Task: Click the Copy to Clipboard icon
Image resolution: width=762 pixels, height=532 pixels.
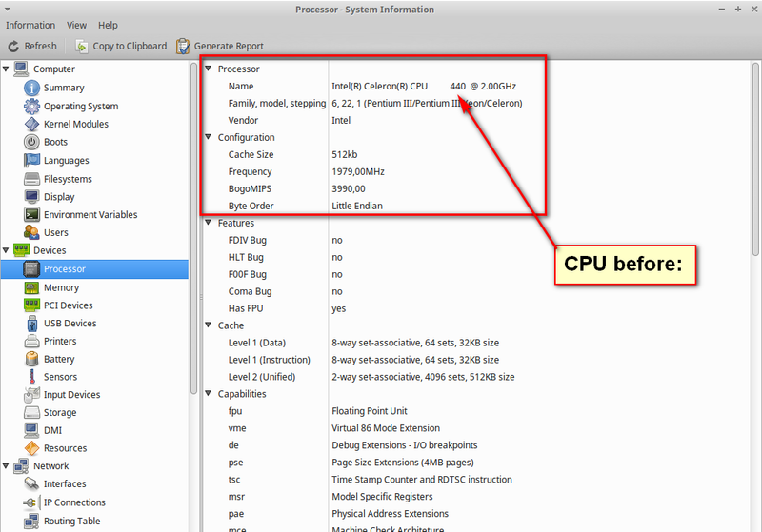Action: coord(83,46)
